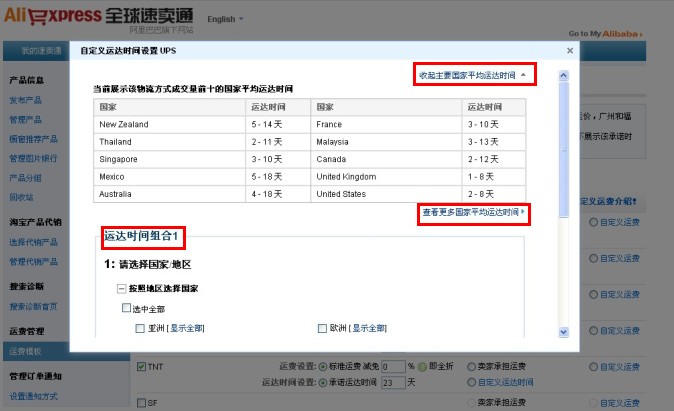
Task: Tick the 欧洲 region checkbox
Action: tap(322, 328)
